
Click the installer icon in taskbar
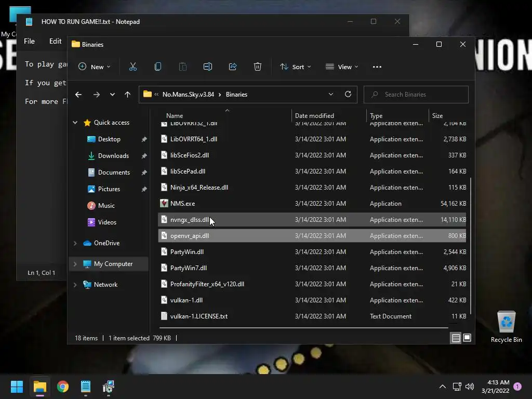(x=109, y=387)
